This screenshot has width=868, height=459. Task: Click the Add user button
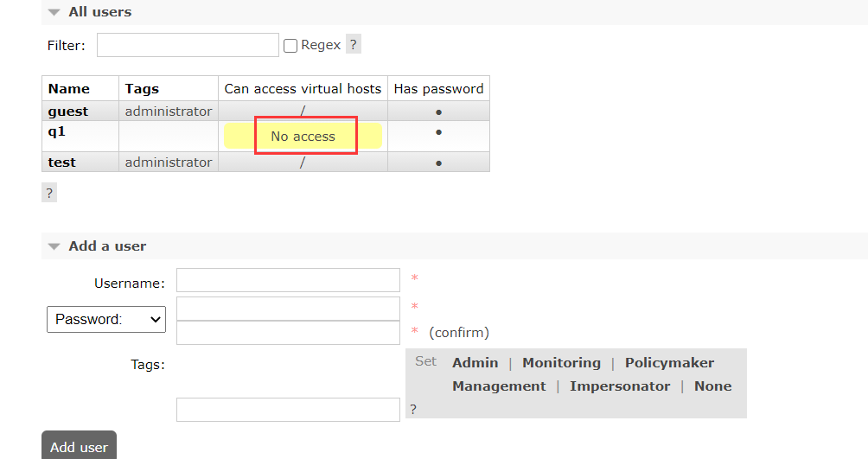point(80,446)
